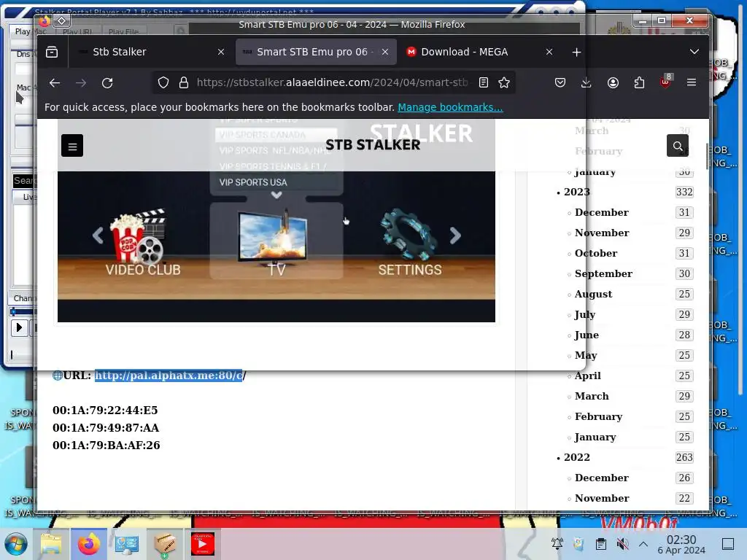Click the address bar URL

(332, 83)
